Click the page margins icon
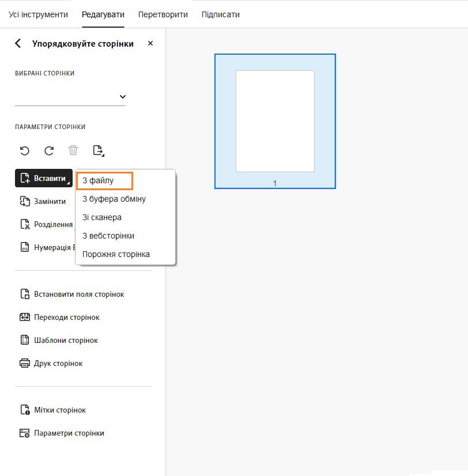 click(x=25, y=294)
